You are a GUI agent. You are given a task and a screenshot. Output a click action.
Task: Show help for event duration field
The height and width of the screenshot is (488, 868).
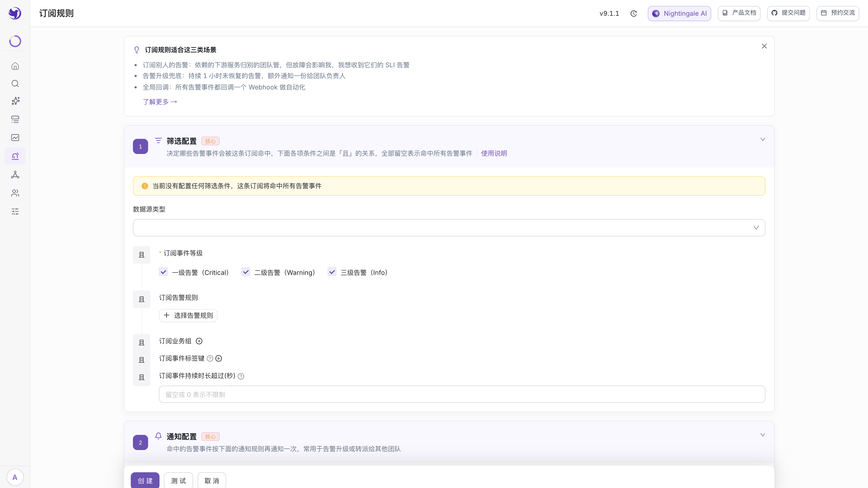[x=241, y=377]
